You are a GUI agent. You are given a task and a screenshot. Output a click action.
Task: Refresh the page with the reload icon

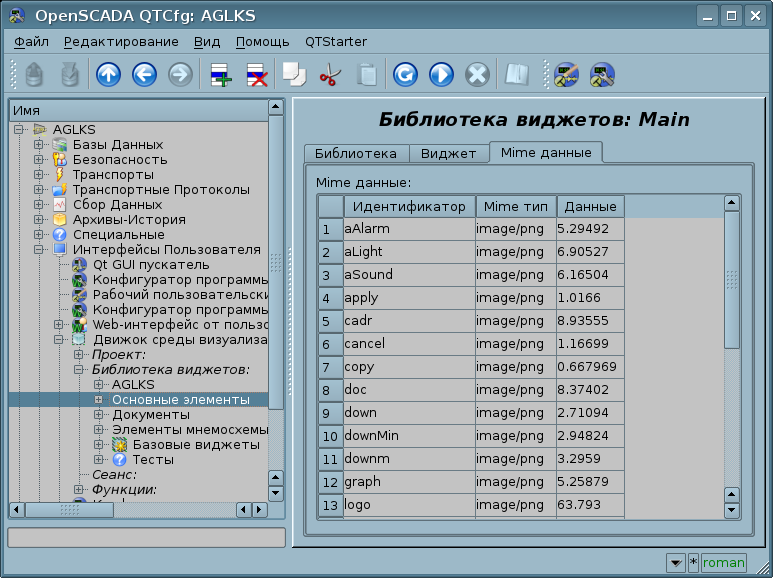point(405,75)
